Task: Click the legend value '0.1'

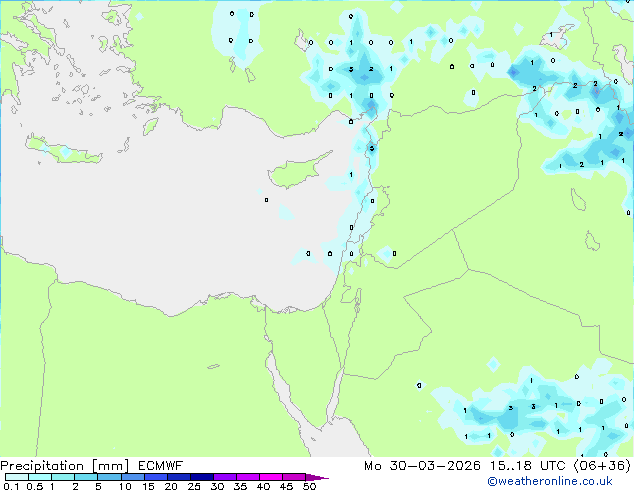Action: [11, 486]
